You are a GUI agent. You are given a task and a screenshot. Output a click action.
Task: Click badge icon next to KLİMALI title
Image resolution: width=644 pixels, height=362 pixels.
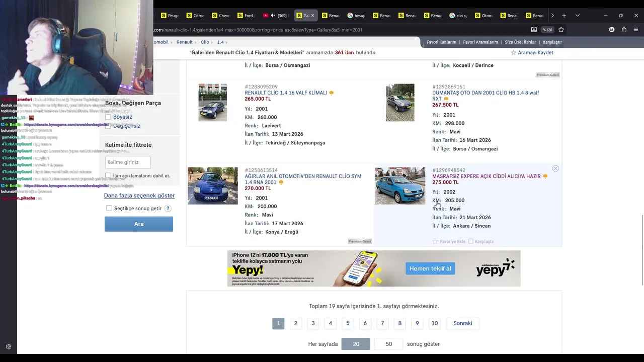click(x=331, y=93)
